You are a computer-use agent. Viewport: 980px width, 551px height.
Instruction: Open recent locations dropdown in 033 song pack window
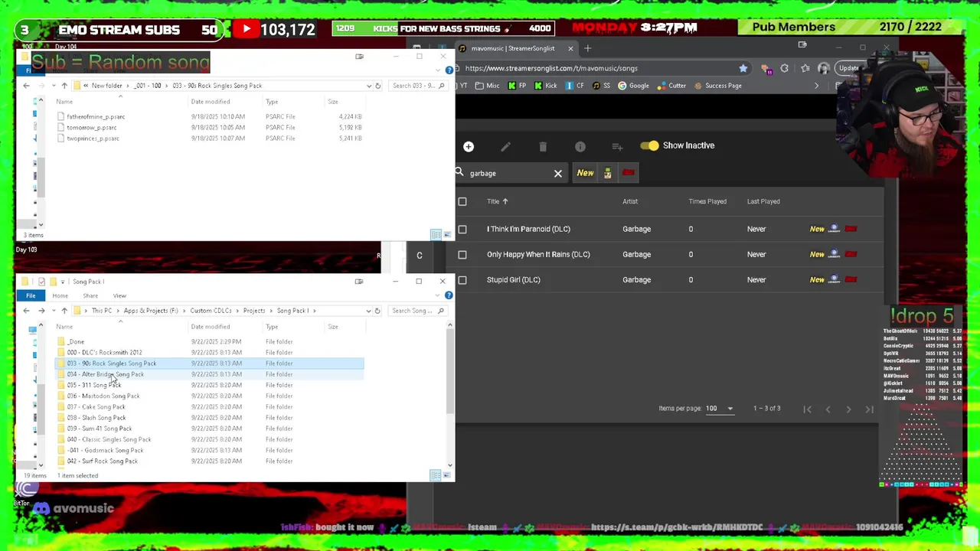[52, 86]
